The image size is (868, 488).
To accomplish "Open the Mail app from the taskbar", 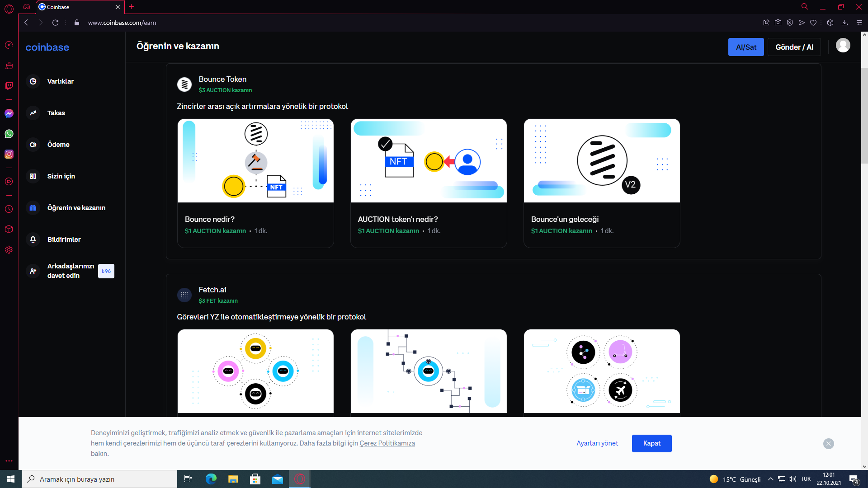I will click(x=278, y=479).
